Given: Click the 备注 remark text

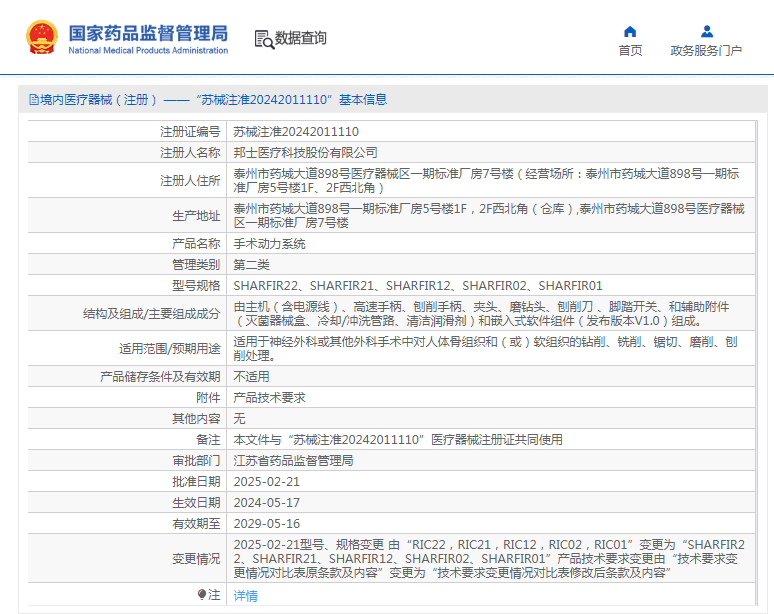Looking at the screenshot, I should click(398, 440).
